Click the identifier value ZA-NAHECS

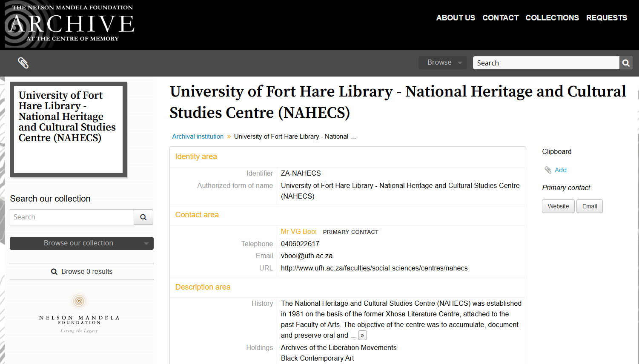tap(301, 173)
